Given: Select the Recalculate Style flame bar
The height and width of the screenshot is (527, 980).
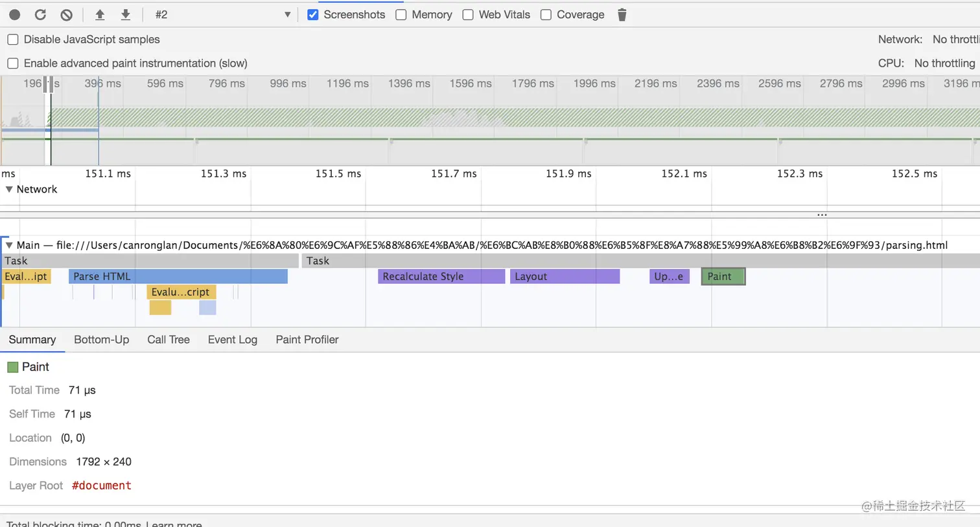Looking at the screenshot, I should pos(441,276).
